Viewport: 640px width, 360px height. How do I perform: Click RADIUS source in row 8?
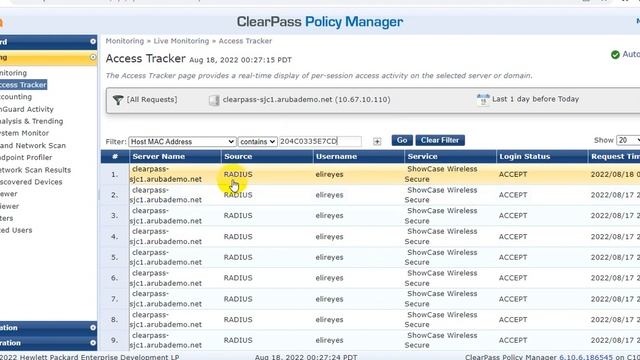238,320
